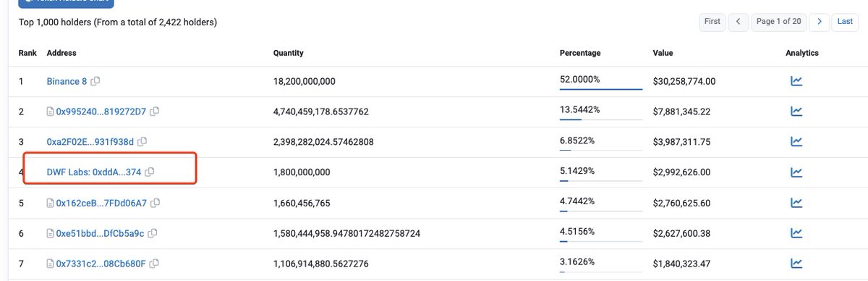
Task: Select value $2,760,625.60
Action: pyautogui.click(x=682, y=203)
